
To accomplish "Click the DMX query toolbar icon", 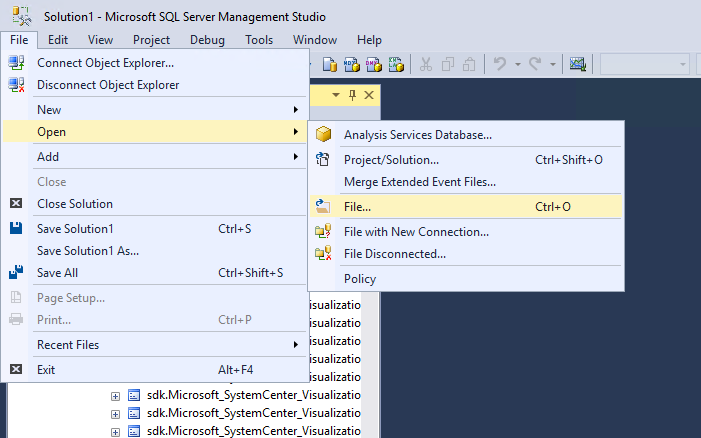I will coord(374,64).
